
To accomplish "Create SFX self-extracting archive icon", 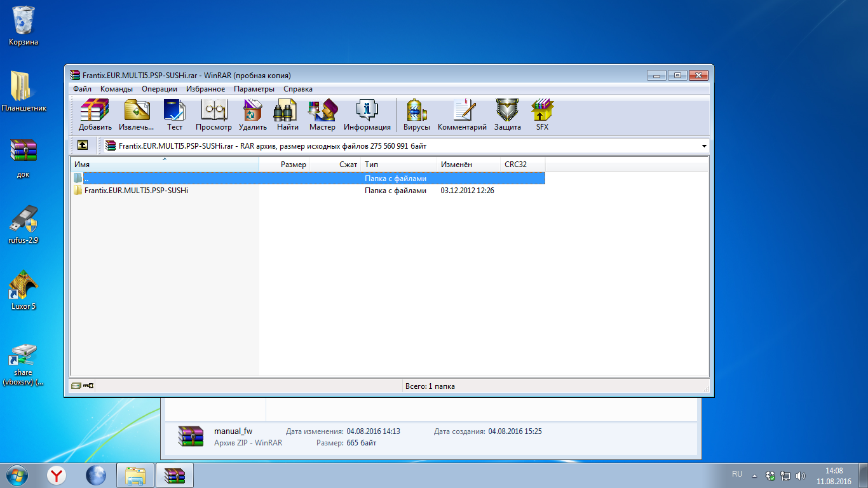I will click(542, 114).
